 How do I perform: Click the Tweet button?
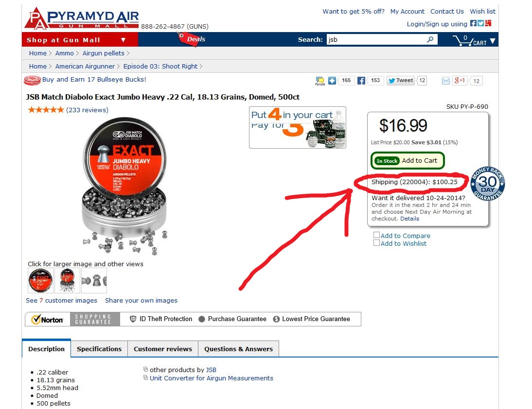click(401, 81)
